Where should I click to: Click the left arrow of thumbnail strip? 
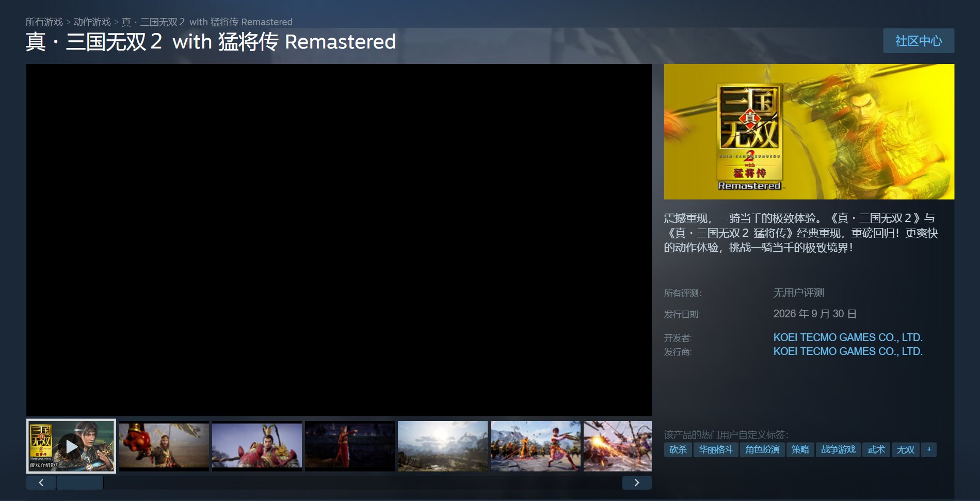tap(41, 482)
